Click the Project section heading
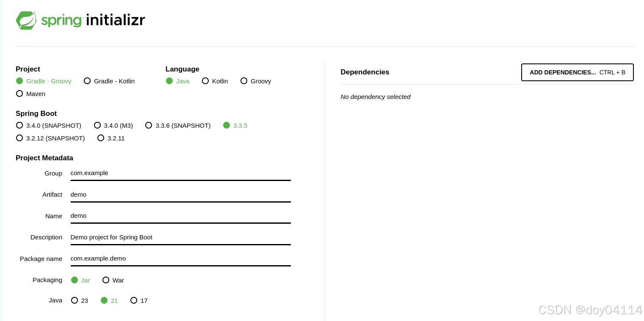Viewport: 644px width, 321px height. 28,69
